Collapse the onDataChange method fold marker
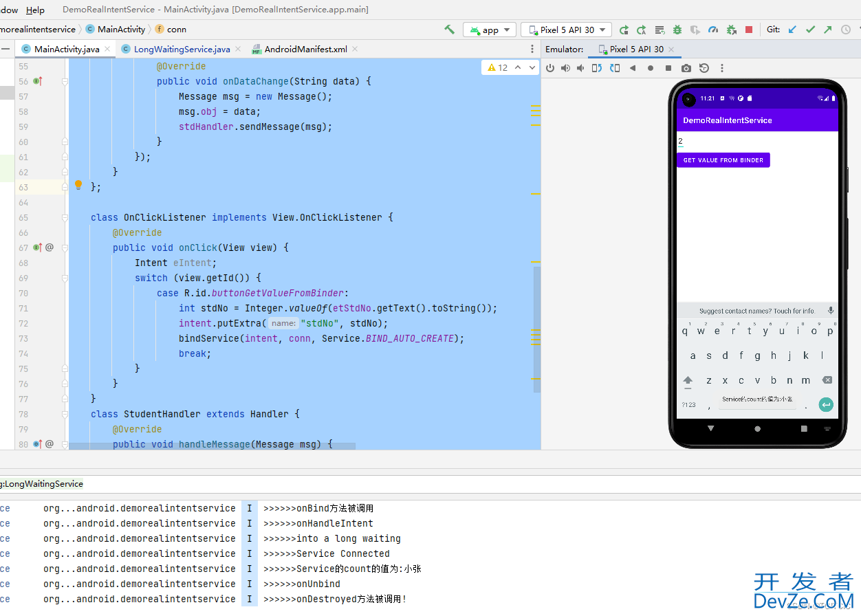861x616 pixels. (65, 81)
